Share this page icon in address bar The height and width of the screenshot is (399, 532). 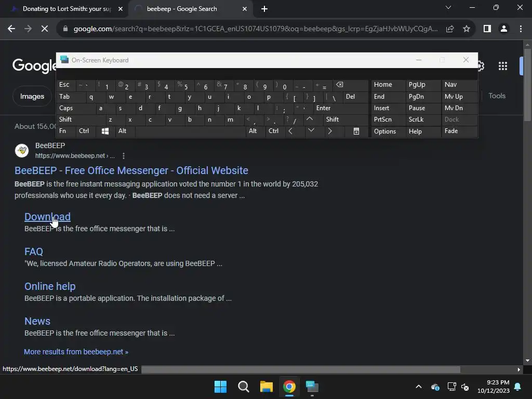pyautogui.click(x=450, y=29)
